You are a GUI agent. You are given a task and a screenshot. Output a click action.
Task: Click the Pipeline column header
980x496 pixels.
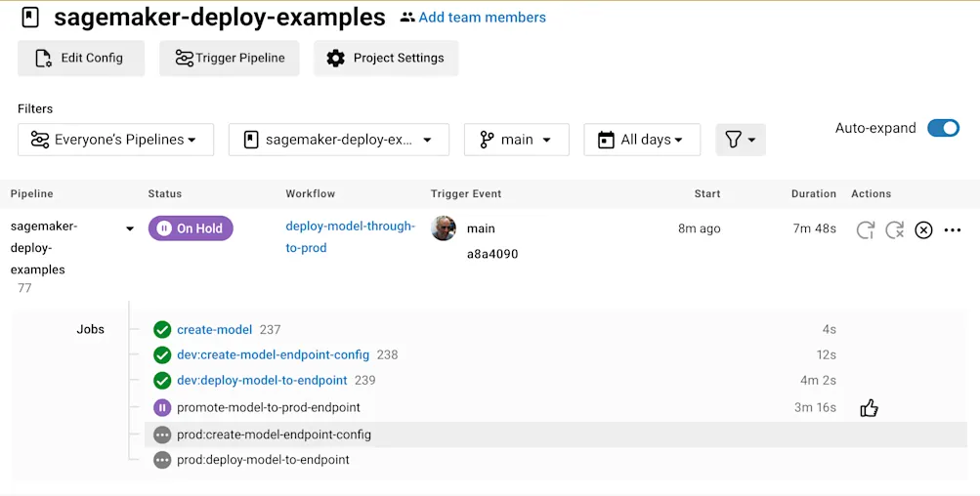click(32, 193)
